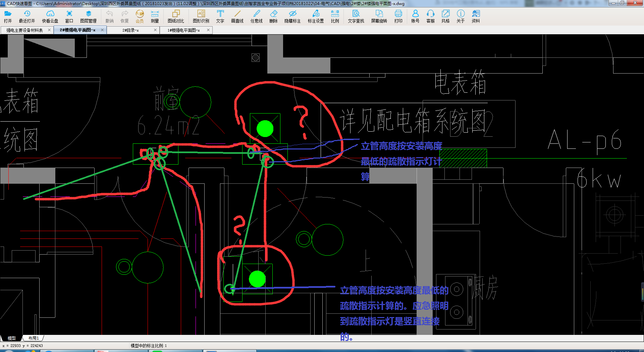Open the VIP 会员 membership option

point(140,16)
